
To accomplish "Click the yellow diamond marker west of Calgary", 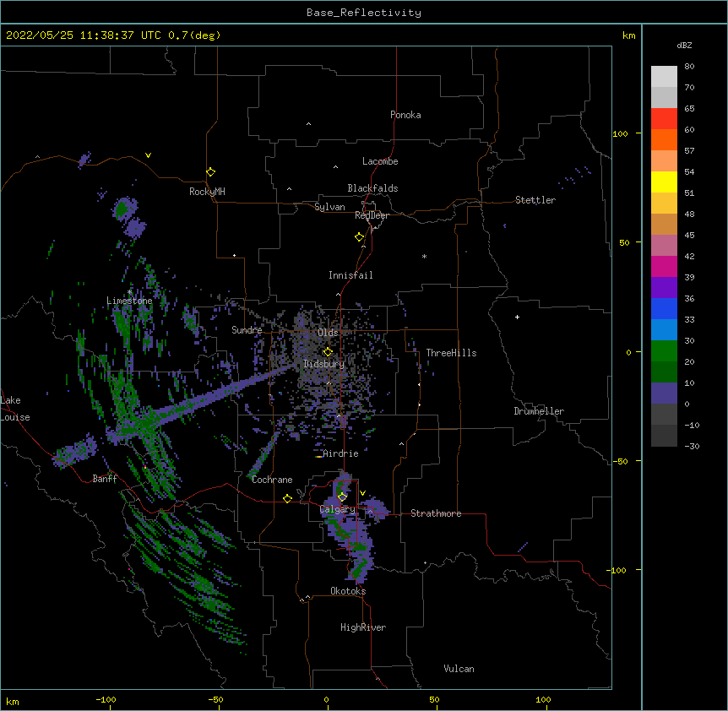I will pos(287,498).
